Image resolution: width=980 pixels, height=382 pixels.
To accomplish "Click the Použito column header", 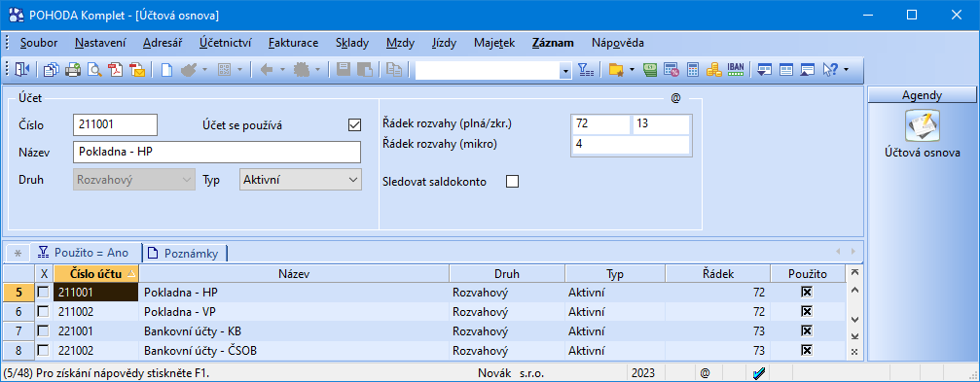I will point(808,273).
